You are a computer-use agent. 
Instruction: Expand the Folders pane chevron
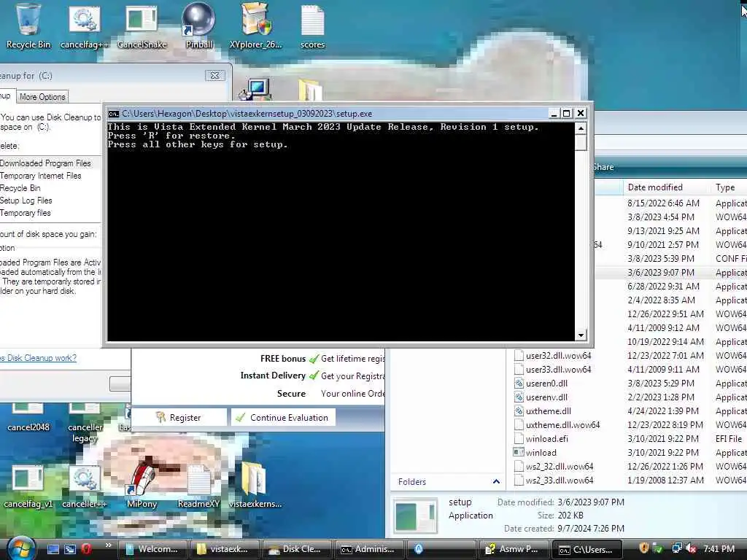(496, 481)
